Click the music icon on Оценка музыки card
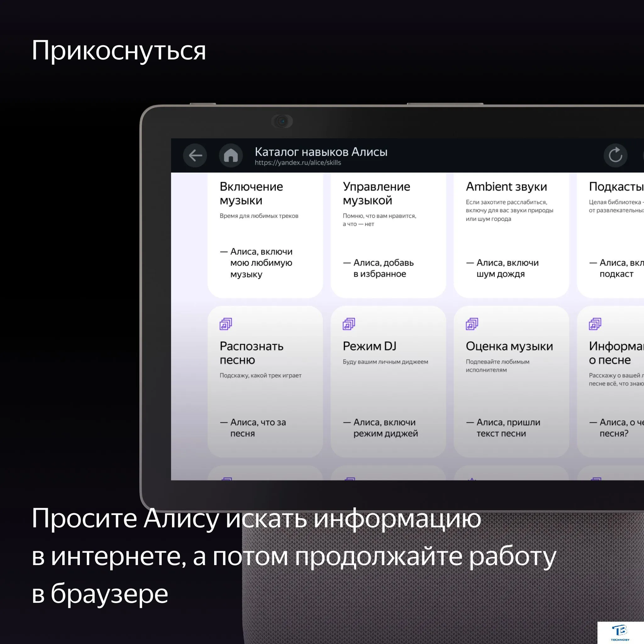Image resolution: width=644 pixels, height=644 pixels. pos(472,324)
